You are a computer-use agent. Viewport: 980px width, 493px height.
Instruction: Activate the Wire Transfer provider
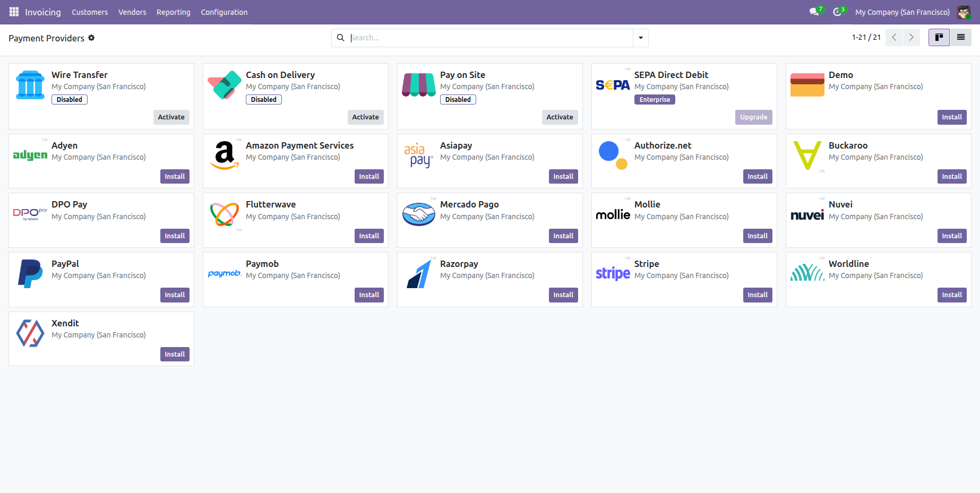[x=171, y=117]
